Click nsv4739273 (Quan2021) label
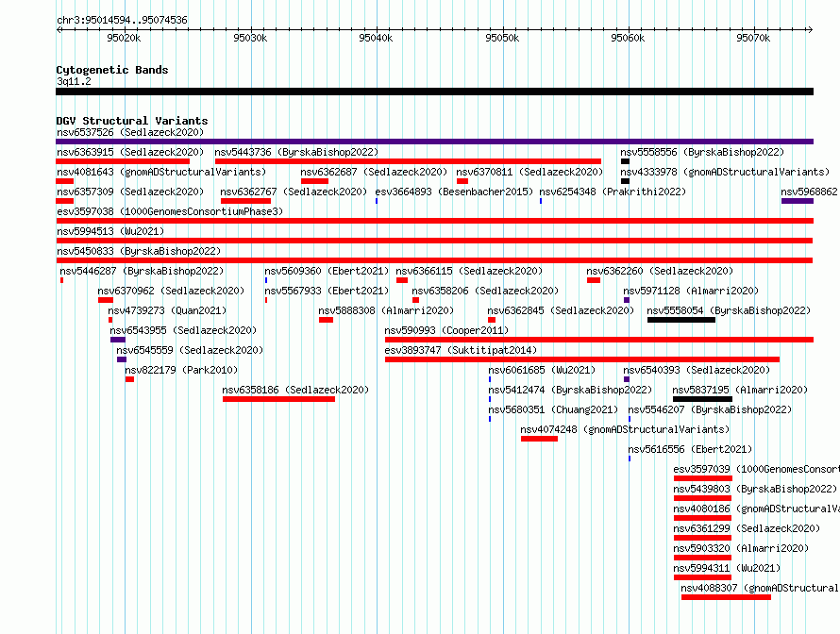The height and width of the screenshot is (634, 840). tap(167, 310)
